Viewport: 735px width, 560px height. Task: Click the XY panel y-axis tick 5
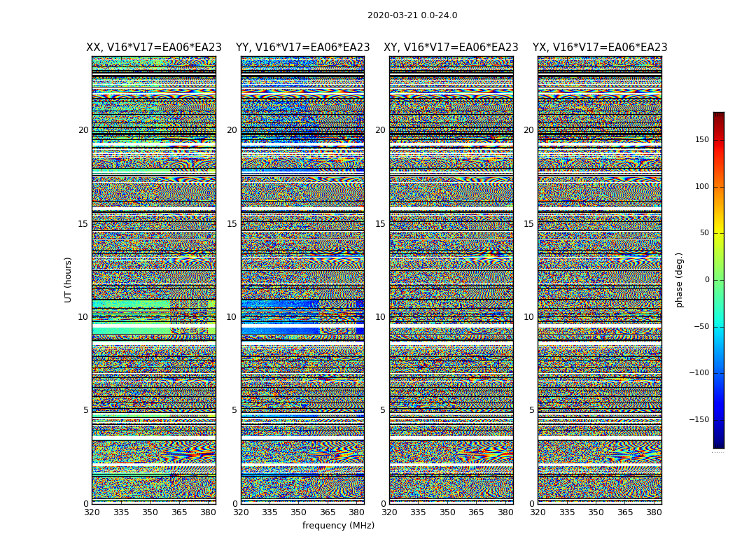coord(382,410)
